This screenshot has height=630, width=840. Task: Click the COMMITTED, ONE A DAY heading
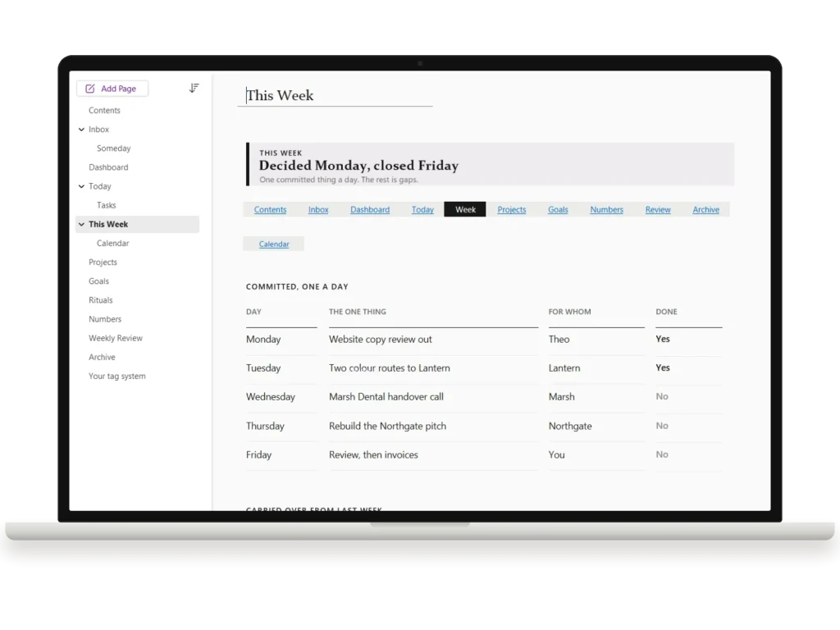(x=297, y=286)
